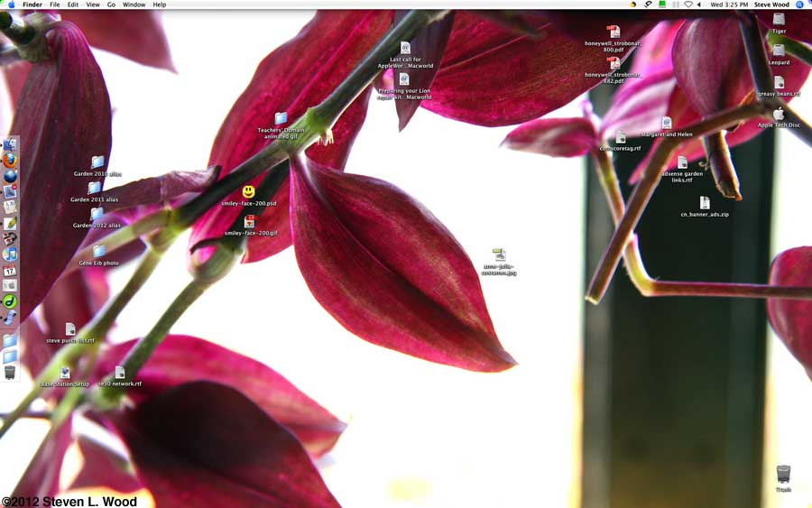This screenshot has height=508, width=812.
Task: Select comscoretag.rtf document icon
Action: coord(621,137)
